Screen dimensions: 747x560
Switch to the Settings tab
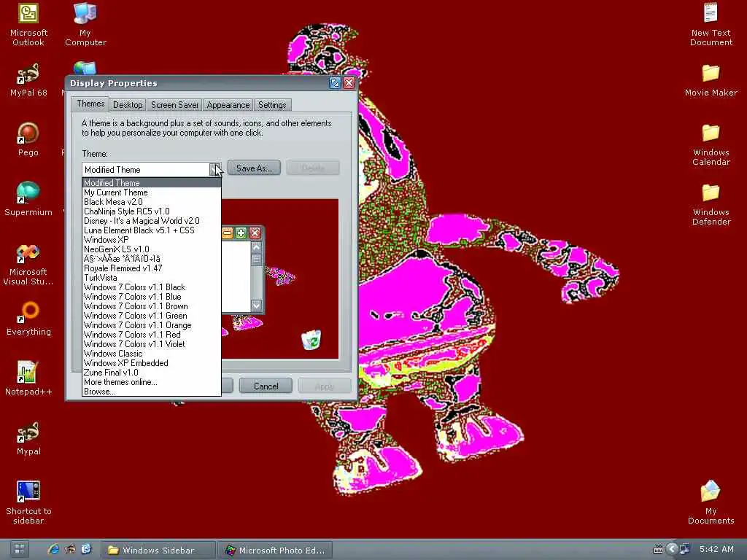(272, 105)
